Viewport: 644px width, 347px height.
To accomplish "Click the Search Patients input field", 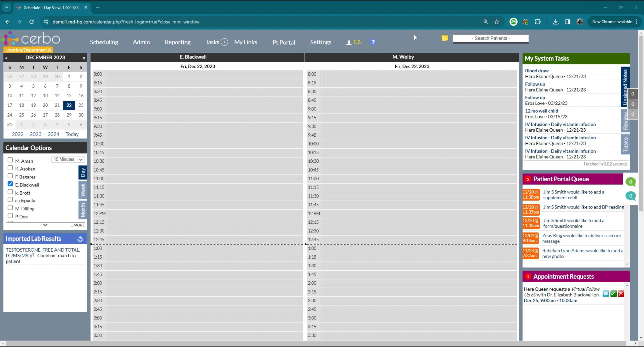I will point(491,38).
